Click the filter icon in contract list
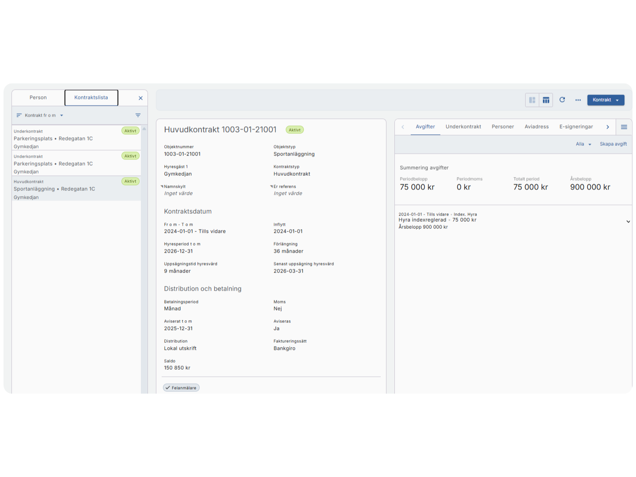Image resolution: width=636 pixels, height=477 pixels. point(138,115)
